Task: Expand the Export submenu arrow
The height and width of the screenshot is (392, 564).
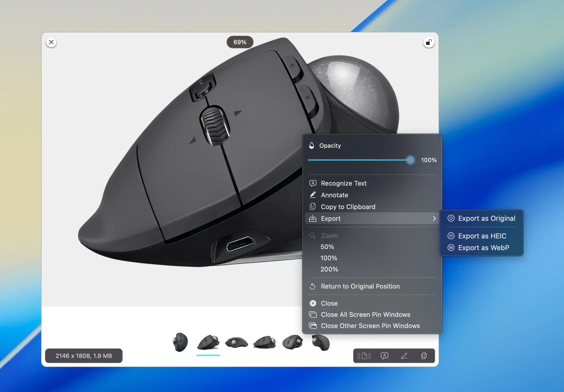Action: [x=434, y=218]
